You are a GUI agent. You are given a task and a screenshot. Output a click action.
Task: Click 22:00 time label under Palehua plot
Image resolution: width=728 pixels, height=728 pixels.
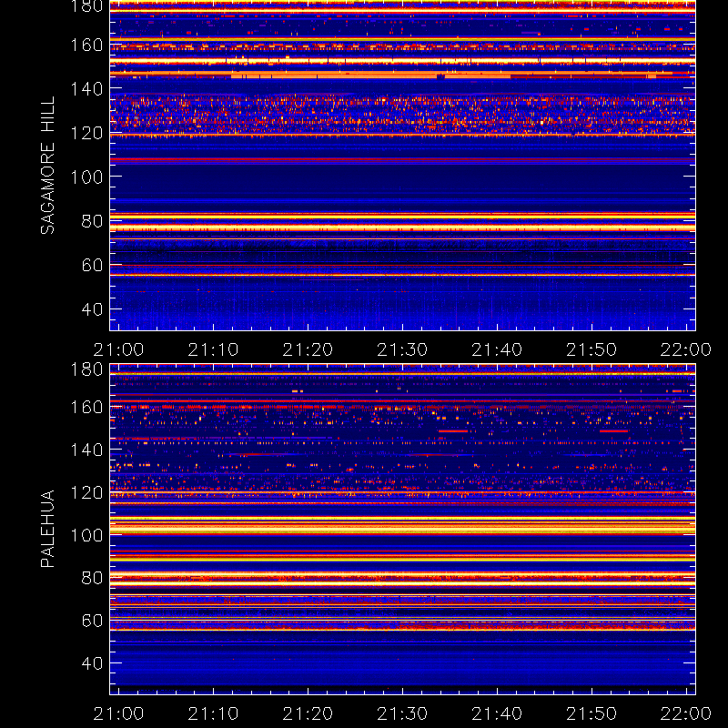point(686,713)
